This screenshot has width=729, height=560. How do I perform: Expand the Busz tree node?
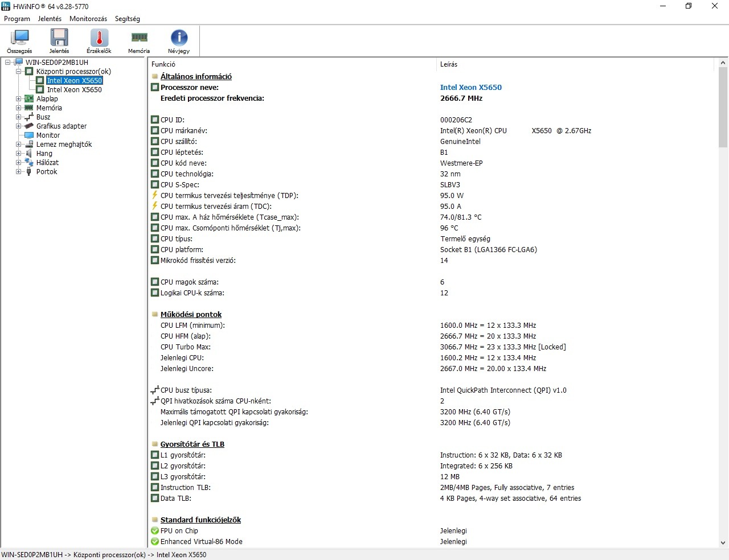click(x=18, y=117)
